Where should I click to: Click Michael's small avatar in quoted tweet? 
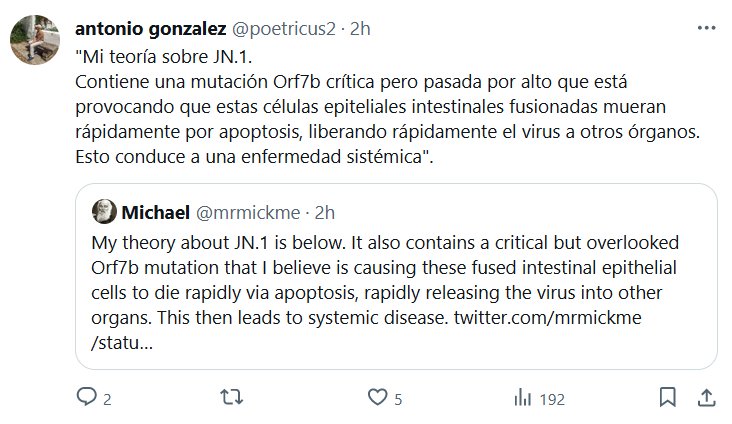coord(104,212)
